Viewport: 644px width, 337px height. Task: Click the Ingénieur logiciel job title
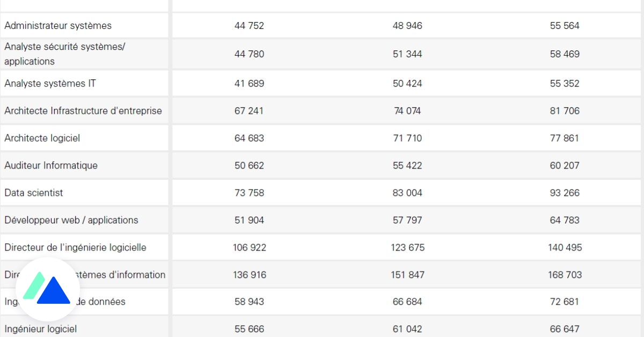[x=41, y=329]
